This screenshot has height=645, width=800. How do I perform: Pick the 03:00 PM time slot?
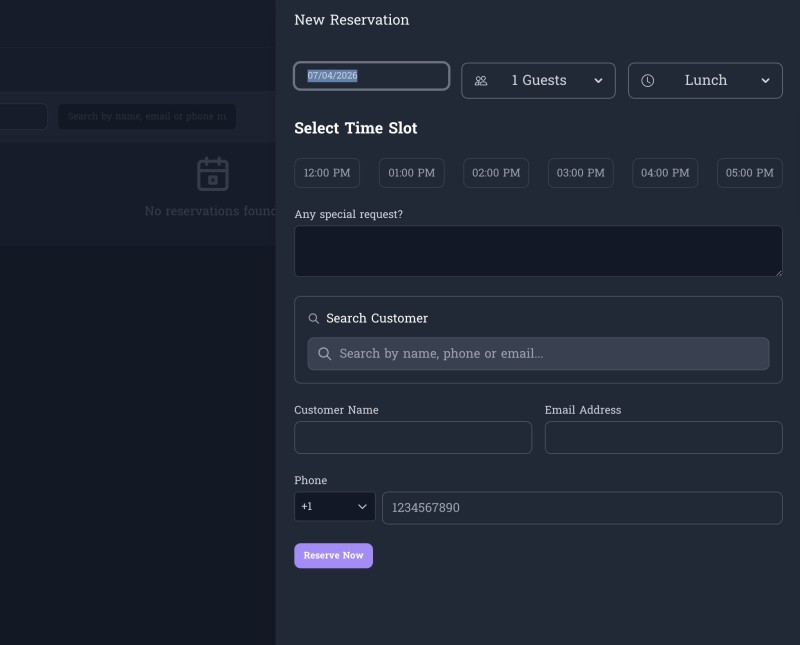pos(581,173)
